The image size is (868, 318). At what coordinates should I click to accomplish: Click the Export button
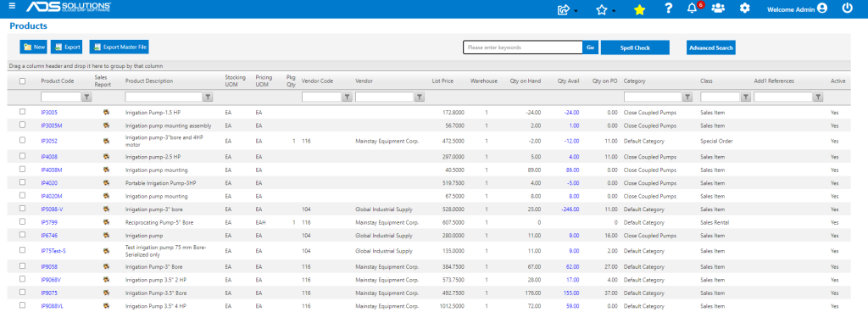(67, 47)
